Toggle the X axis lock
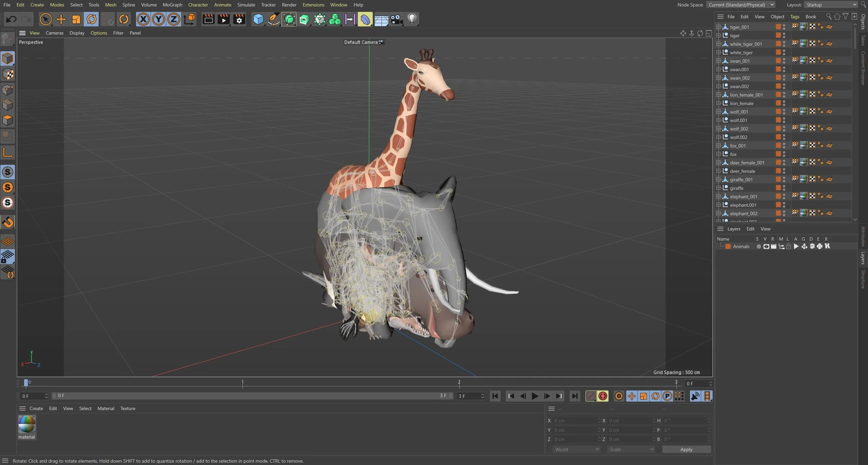Screen dimensions: 868x465 143,19
